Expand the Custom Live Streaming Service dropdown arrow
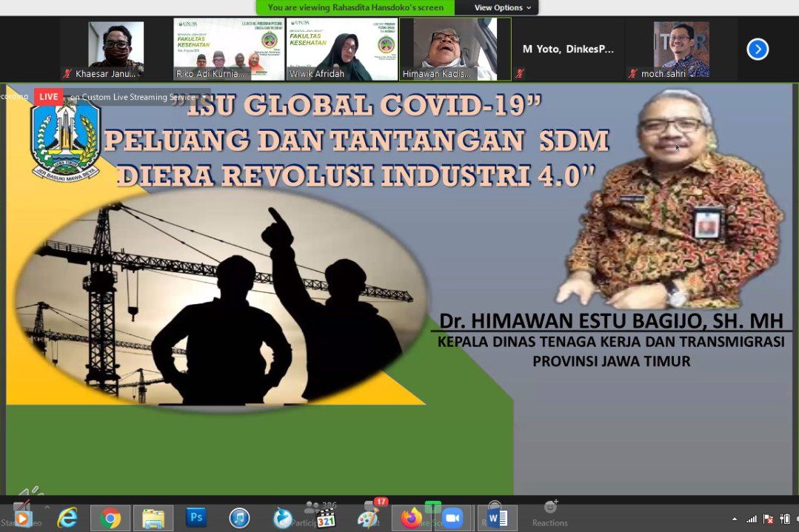The height and width of the screenshot is (532, 799). tap(204, 97)
